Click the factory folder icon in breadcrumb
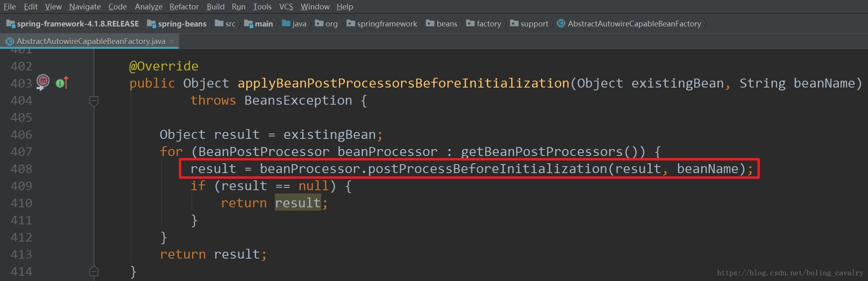 pyautogui.click(x=470, y=24)
